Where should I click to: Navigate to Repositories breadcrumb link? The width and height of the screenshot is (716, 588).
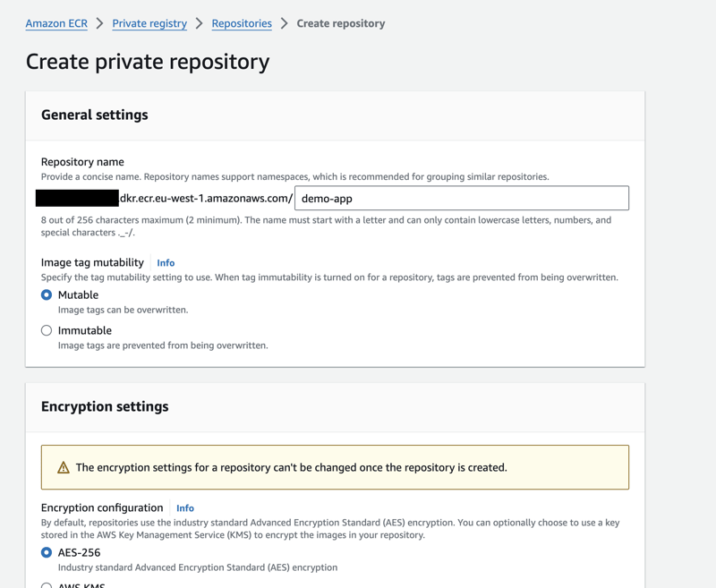click(x=242, y=23)
